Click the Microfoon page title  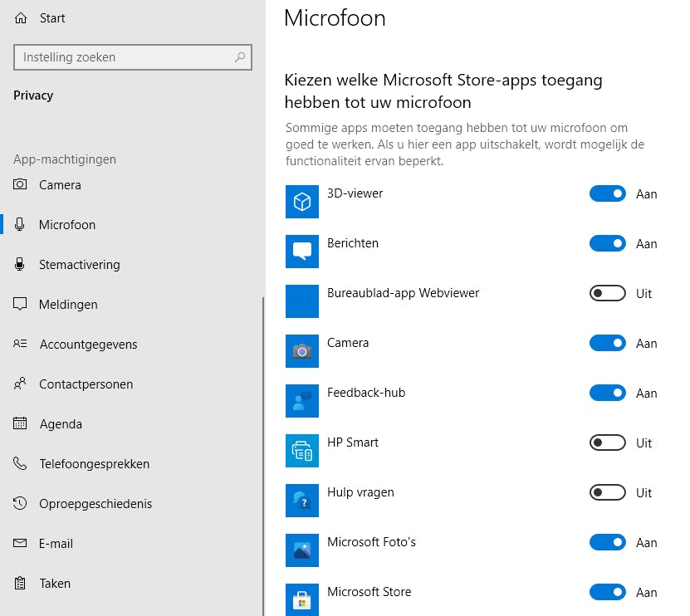tap(335, 18)
